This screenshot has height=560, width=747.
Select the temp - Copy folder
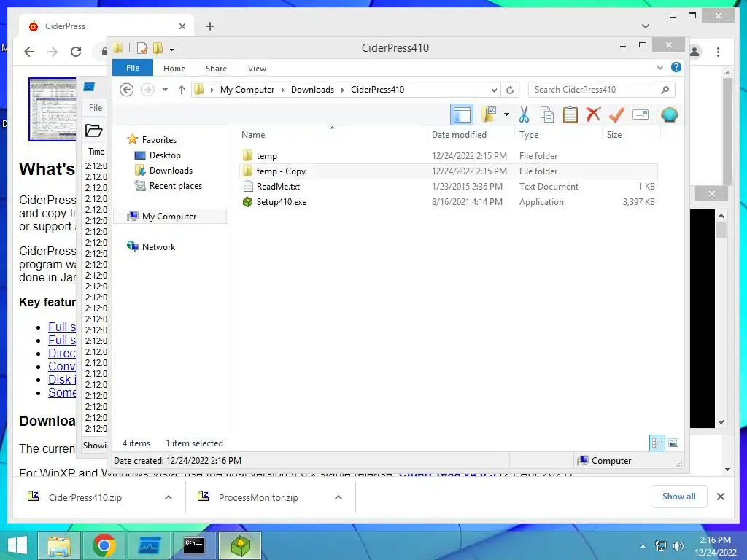[x=448, y=171]
